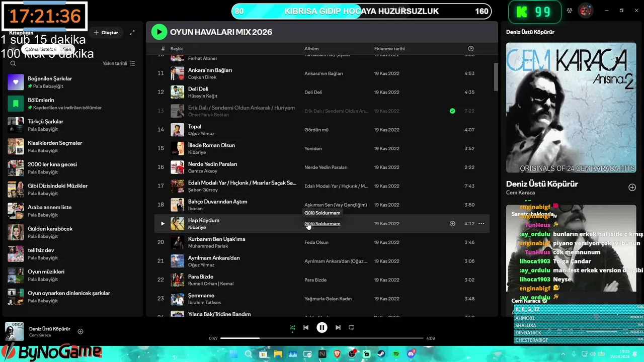Sort tracks by Eklenme tarihi column
The image size is (644, 362).
[389, 49]
